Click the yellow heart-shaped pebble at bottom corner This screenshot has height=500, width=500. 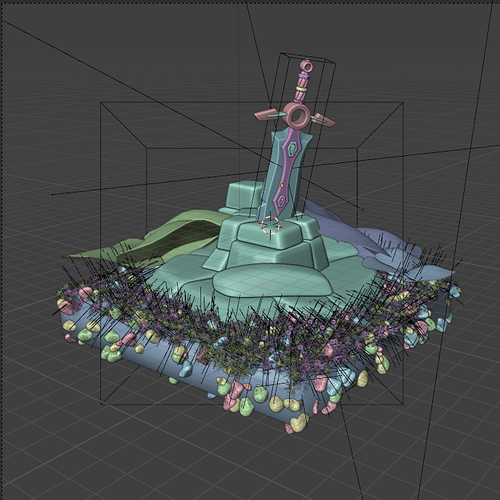click(x=299, y=422)
